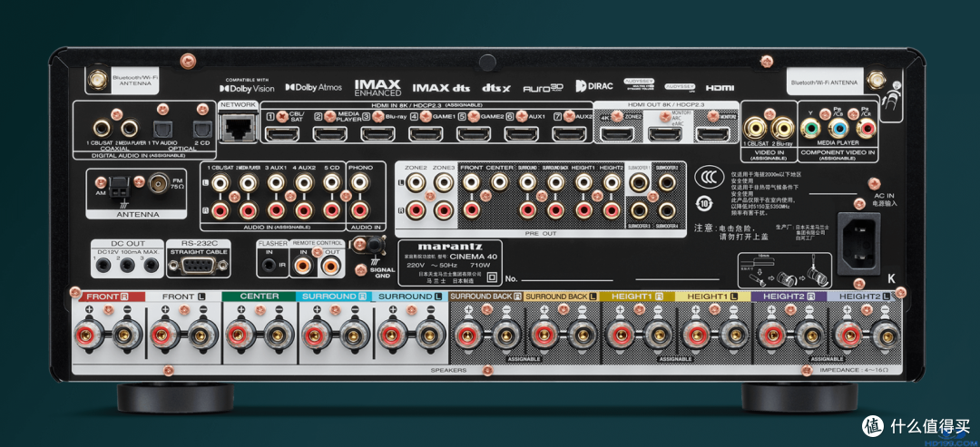980x447 pixels.
Task: Select HDMI OUT MONITOR2 port
Action: click(712, 133)
